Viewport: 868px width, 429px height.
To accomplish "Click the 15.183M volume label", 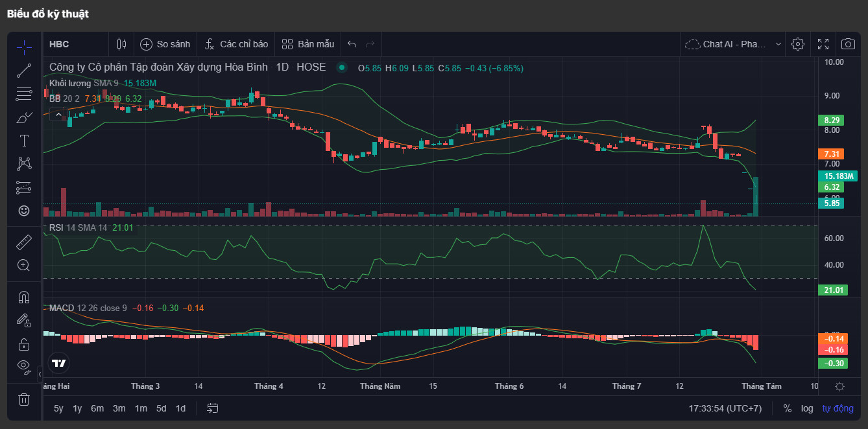I will coord(839,176).
